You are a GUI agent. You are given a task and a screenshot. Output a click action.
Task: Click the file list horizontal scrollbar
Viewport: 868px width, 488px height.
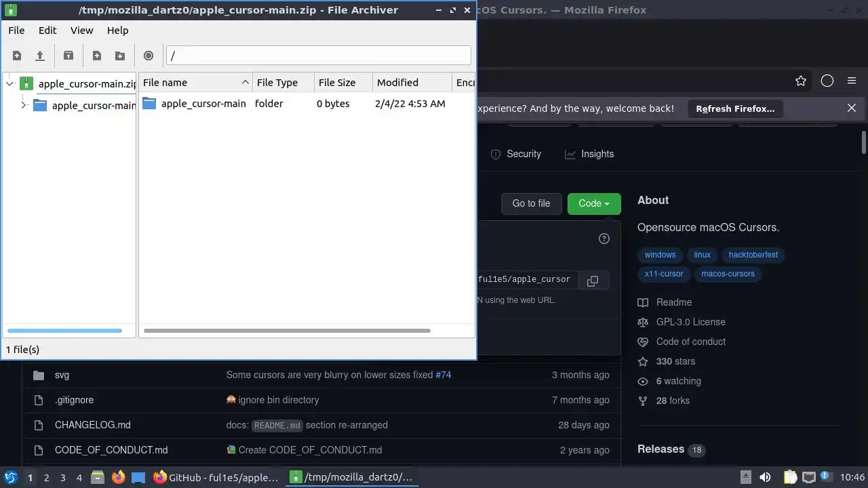tap(287, 331)
